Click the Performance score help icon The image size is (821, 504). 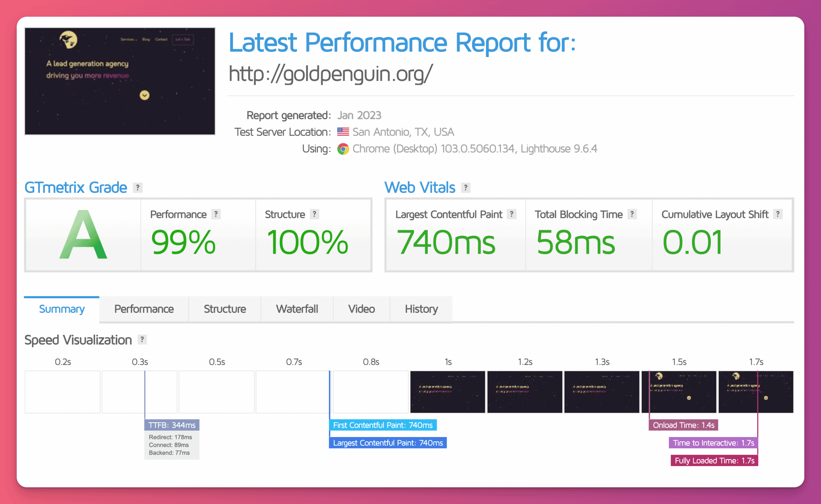pyautogui.click(x=216, y=214)
